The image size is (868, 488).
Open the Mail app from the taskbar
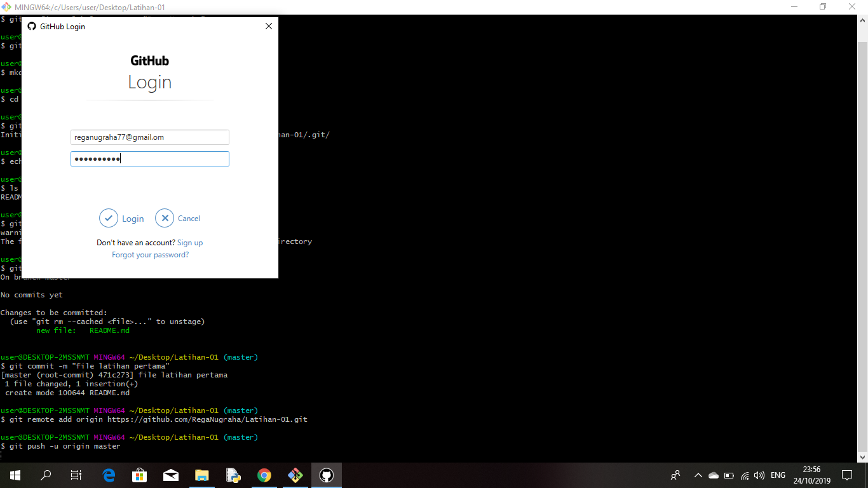[170, 475]
